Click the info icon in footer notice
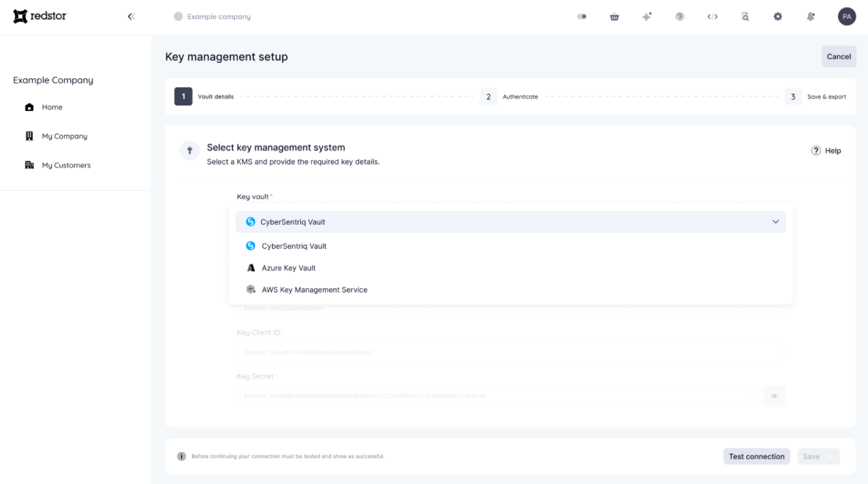The image size is (868, 484). click(x=182, y=457)
